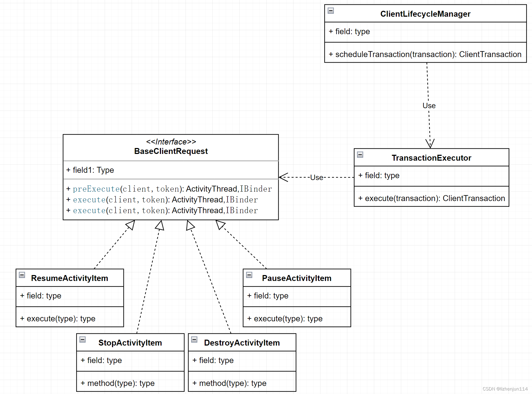The image size is (532, 394).
Task: Select Use label under ClientLifecycleManager
Action: (429, 105)
